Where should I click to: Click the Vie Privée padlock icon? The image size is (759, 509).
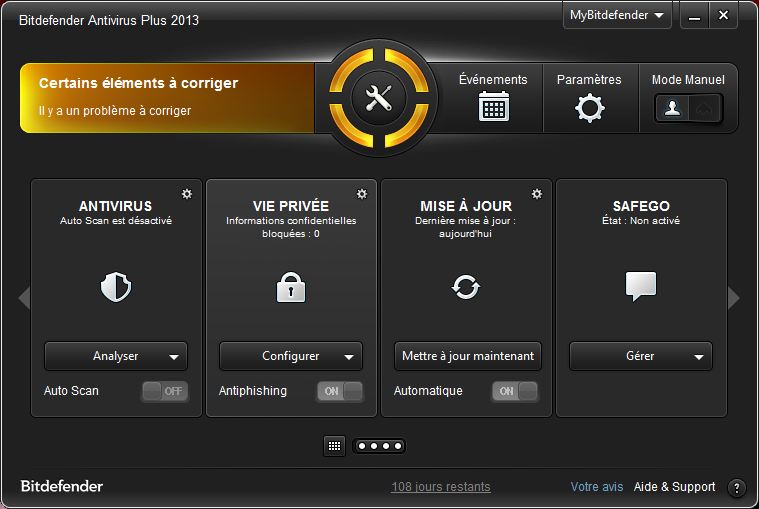(290, 287)
